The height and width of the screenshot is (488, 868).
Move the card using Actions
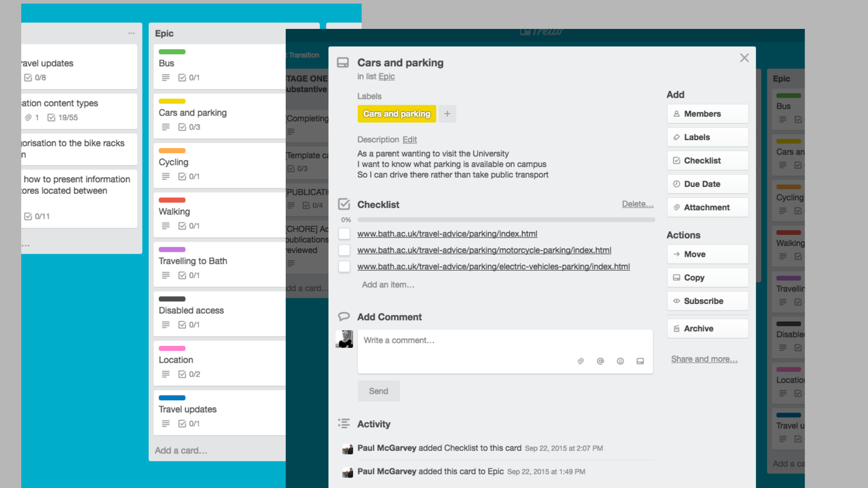tap(708, 254)
